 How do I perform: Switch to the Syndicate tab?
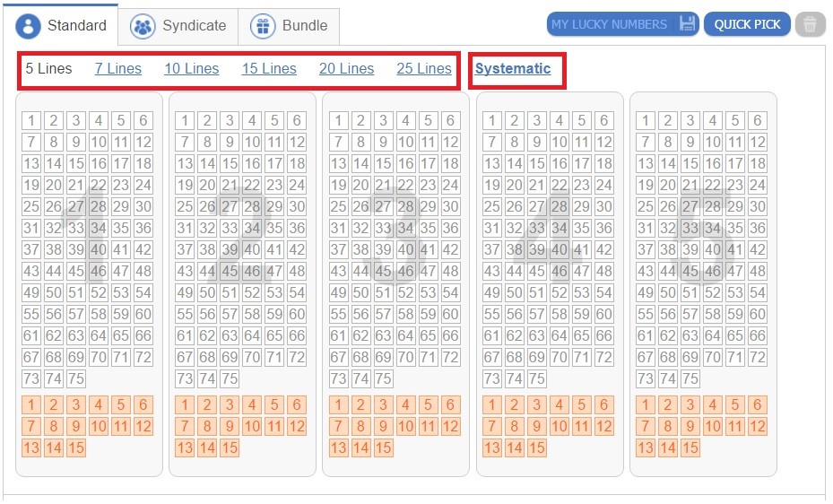pos(178,26)
